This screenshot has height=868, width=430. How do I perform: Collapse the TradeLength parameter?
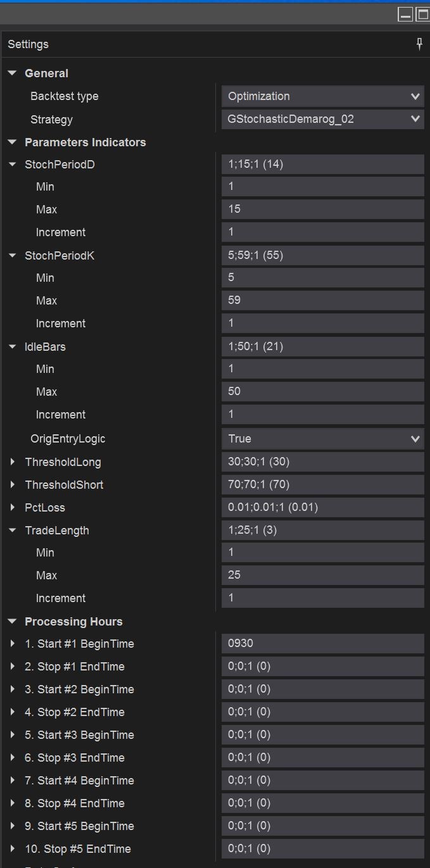click(12, 531)
